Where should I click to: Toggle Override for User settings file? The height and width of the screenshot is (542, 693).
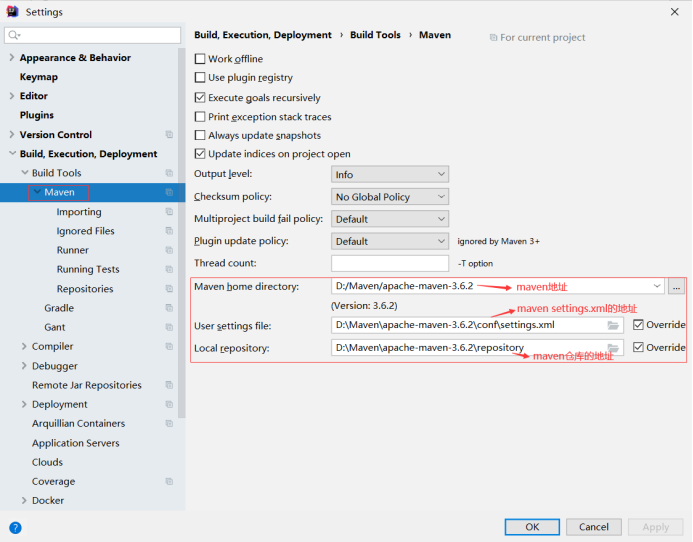638,325
